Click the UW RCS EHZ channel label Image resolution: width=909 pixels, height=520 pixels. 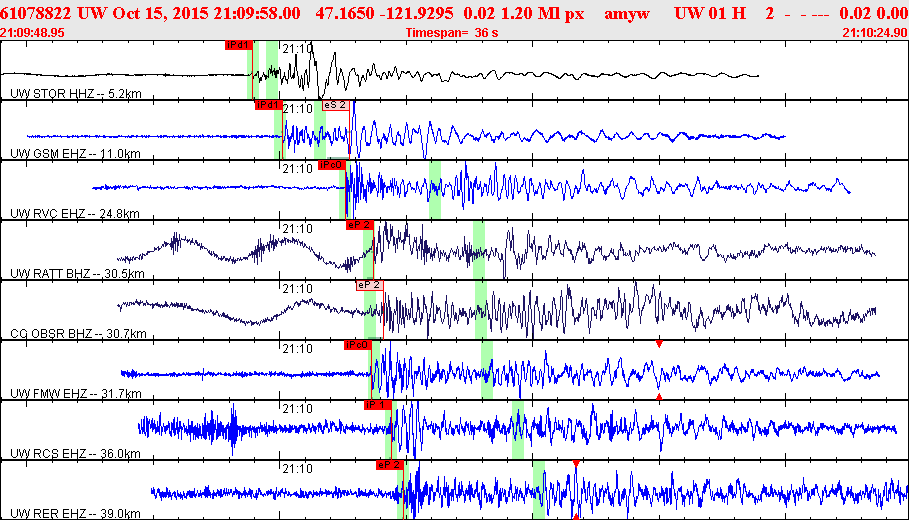75,453
